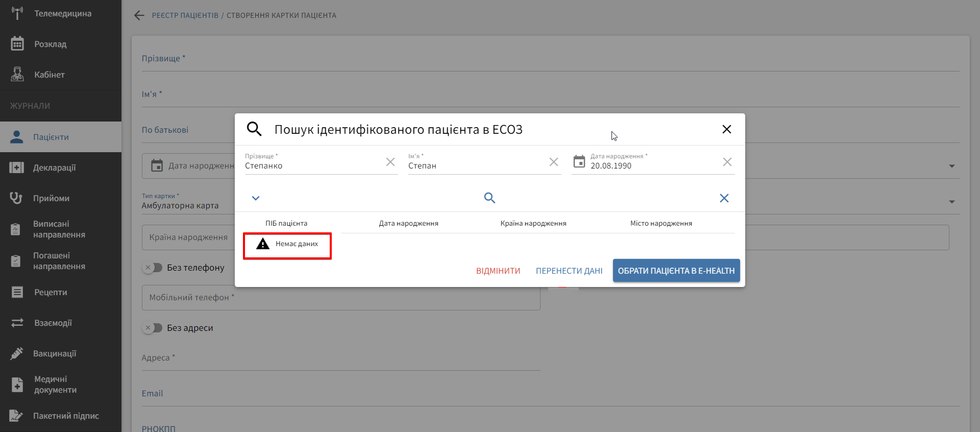Open the dropdown arrow beside date of birth
980x432 pixels.
point(951,166)
